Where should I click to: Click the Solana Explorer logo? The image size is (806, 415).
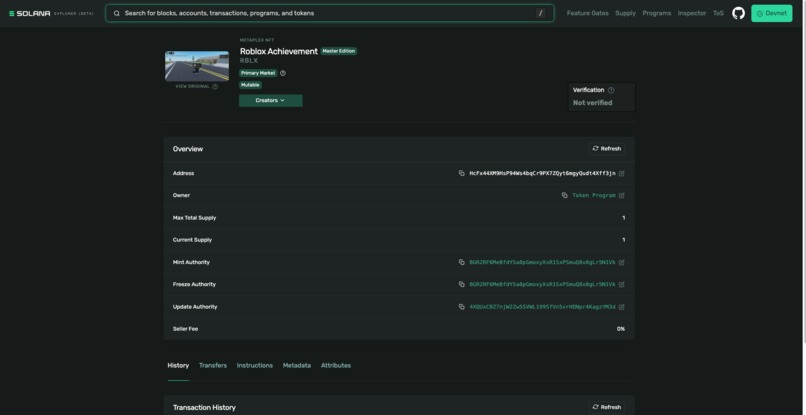tap(51, 13)
